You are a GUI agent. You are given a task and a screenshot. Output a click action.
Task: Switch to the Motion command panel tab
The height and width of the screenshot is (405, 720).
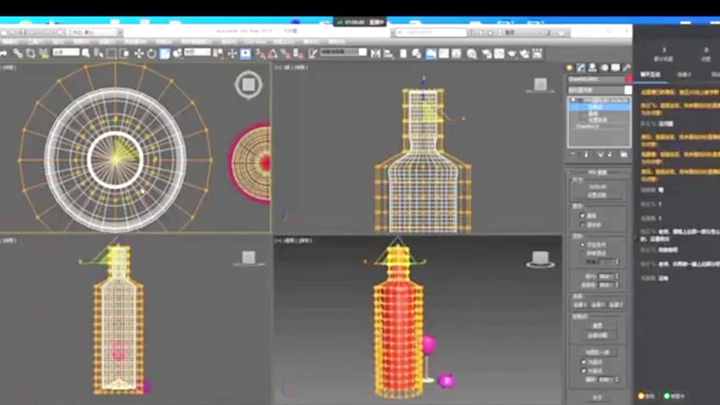(604, 68)
